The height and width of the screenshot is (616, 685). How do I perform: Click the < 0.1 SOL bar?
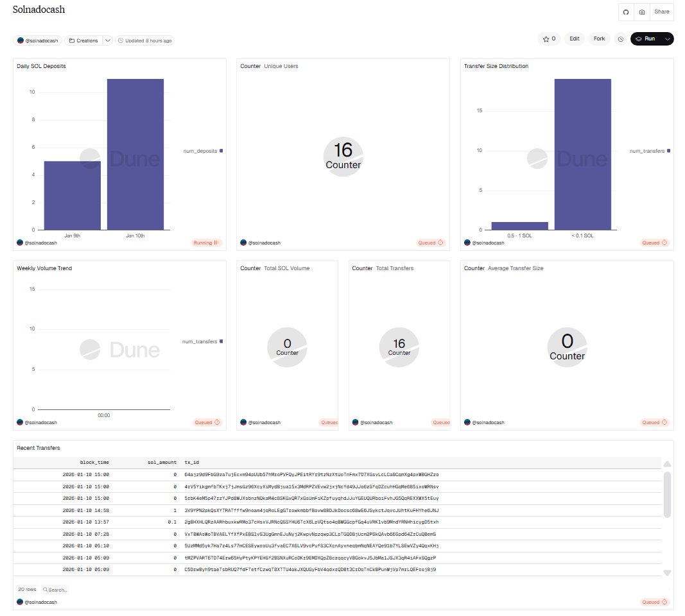click(x=583, y=154)
